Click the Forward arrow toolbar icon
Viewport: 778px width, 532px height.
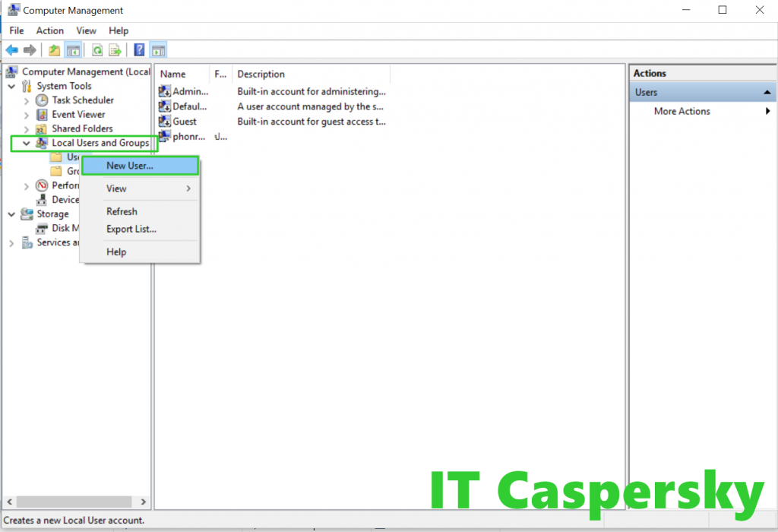click(x=30, y=50)
